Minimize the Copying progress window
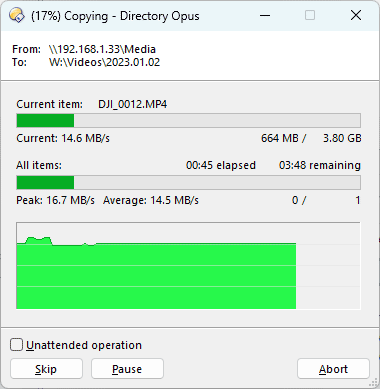The height and width of the screenshot is (389, 380). point(265,15)
